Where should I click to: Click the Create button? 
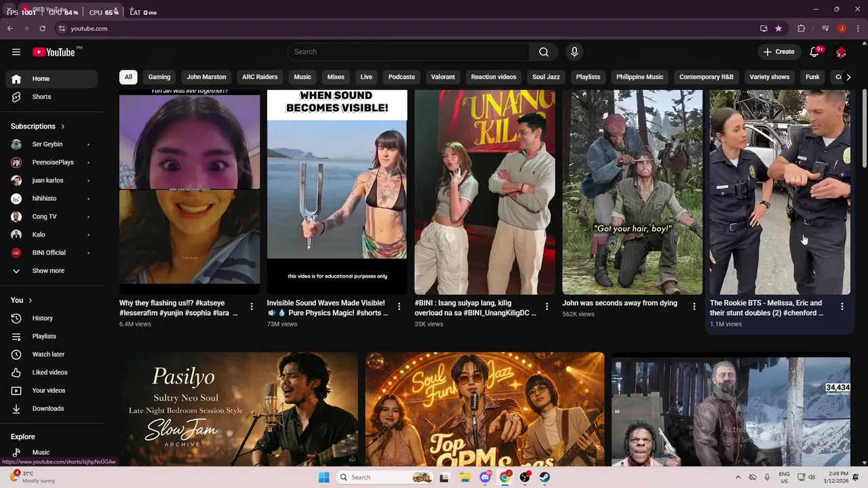click(778, 52)
